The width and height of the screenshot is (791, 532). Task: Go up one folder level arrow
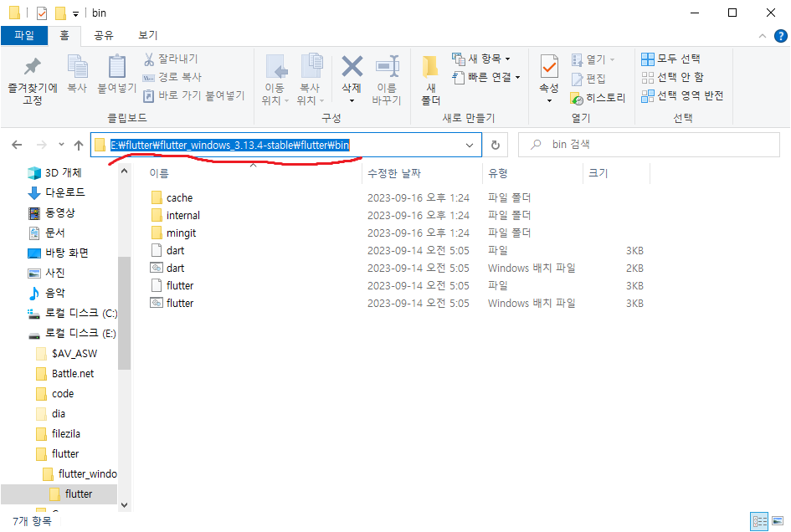(78, 146)
